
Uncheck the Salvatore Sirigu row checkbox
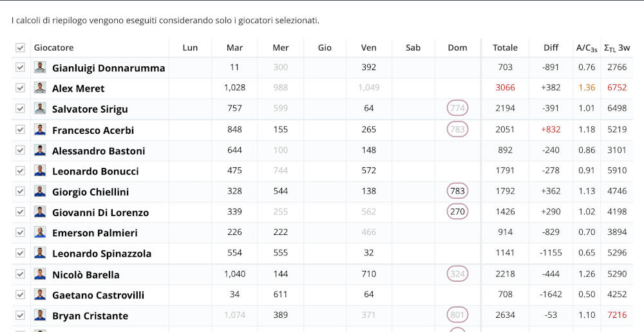[x=20, y=109]
